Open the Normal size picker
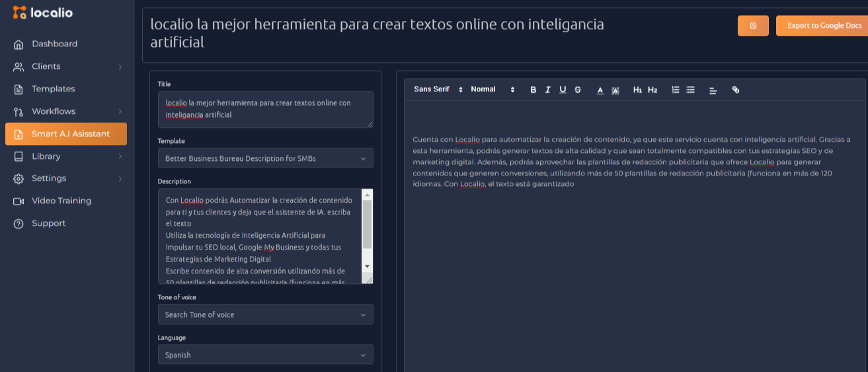 click(493, 89)
